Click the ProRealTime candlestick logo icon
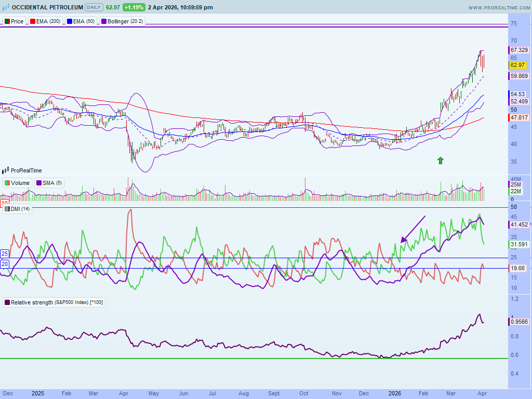The image size is (532, 399). click(6, 170)
